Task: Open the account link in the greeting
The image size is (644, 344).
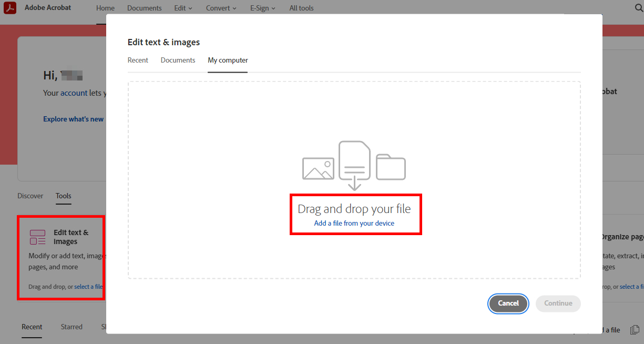Action: click(x=74, y=93)
